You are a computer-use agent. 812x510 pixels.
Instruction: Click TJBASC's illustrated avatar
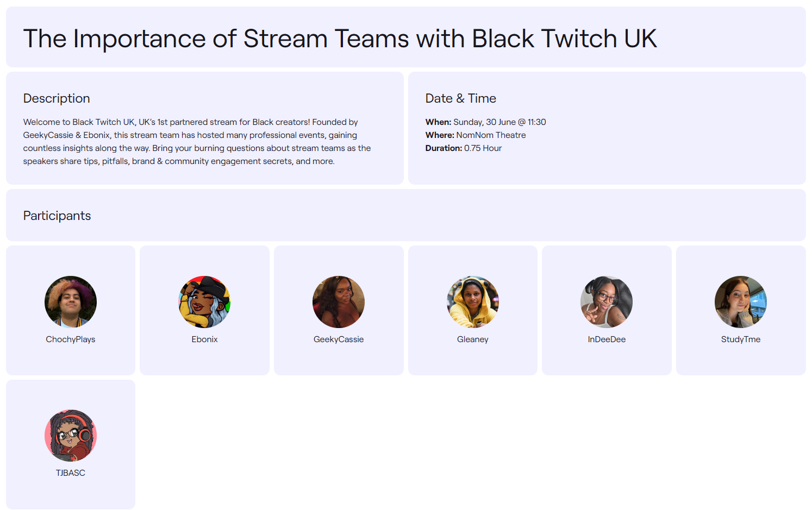pyautogui.click(x=71, y=436)
